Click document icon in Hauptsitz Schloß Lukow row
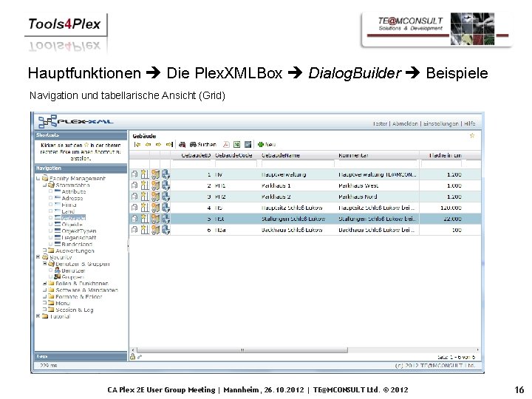The image size is (532, 399). (134, 208)
